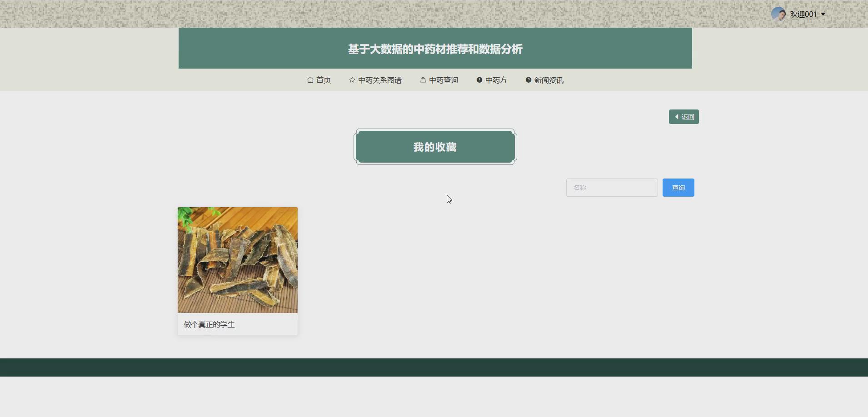The width and height of the screenshot is (868, 417).
Task: Navigate to 中药关系图谱
Action: pyautogui.click(x=379, y=80)
